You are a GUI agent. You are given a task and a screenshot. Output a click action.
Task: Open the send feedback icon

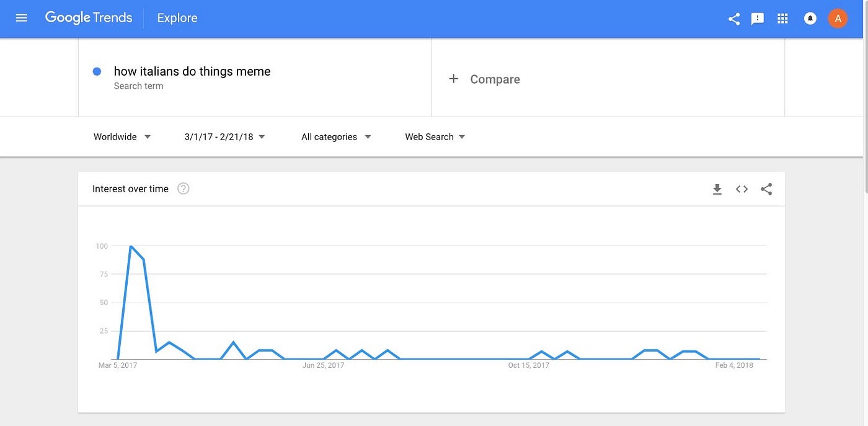[758, 19]
